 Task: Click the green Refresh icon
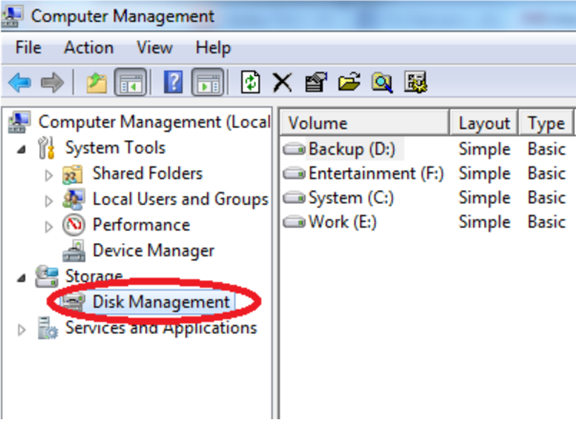[x=251, y=82]
